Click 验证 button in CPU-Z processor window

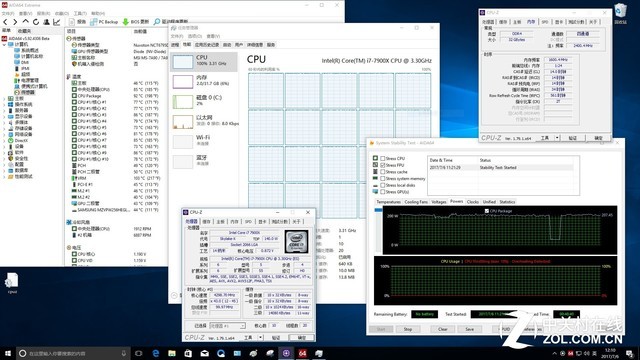pos(276,338)
